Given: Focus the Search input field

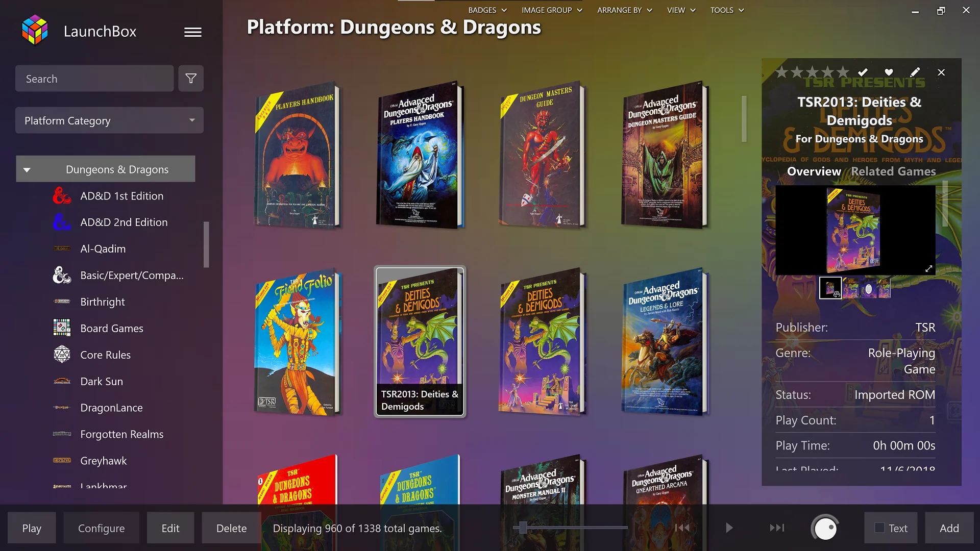Looking at the screenshot, I should [94, 79].
